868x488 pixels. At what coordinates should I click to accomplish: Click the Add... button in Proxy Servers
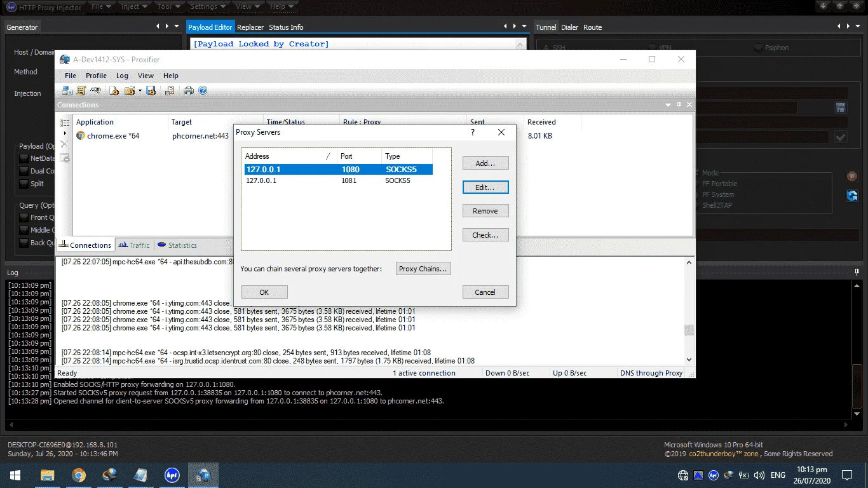click(485, 163)
